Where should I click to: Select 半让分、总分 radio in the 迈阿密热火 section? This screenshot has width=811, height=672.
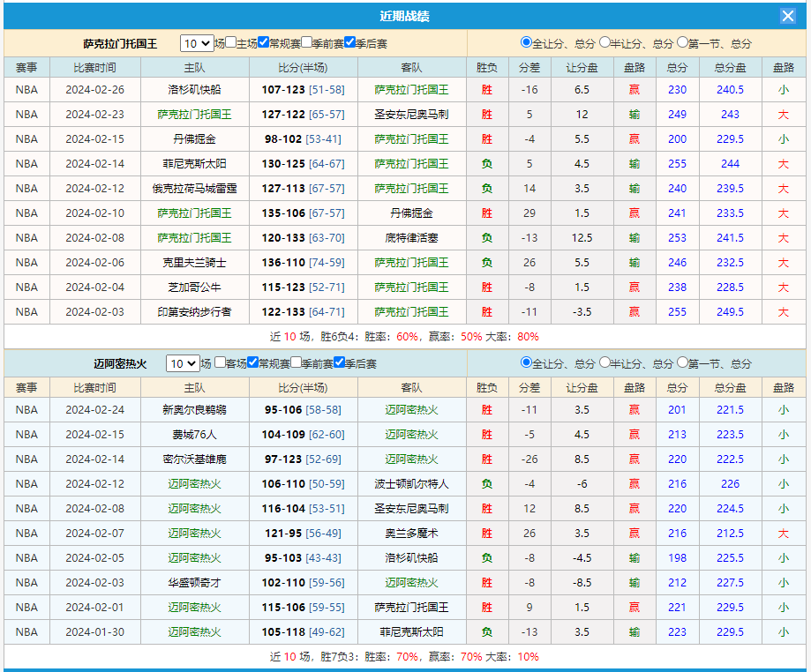tap(604, 362)
